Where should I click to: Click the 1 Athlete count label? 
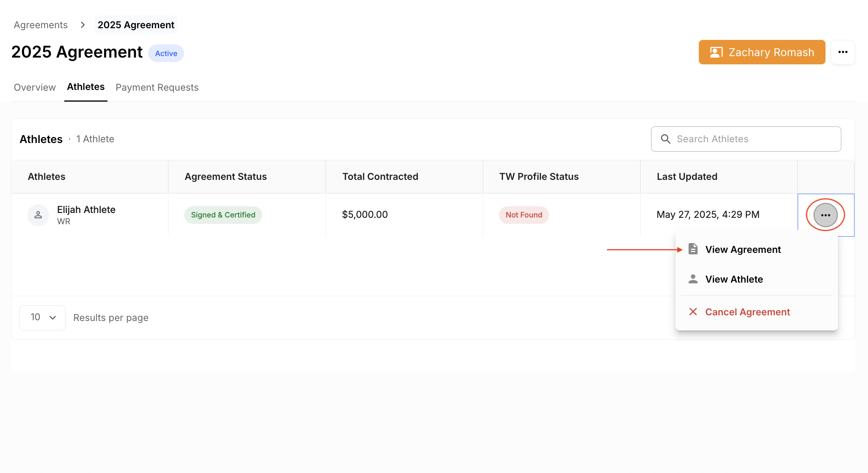click(95, 139)
